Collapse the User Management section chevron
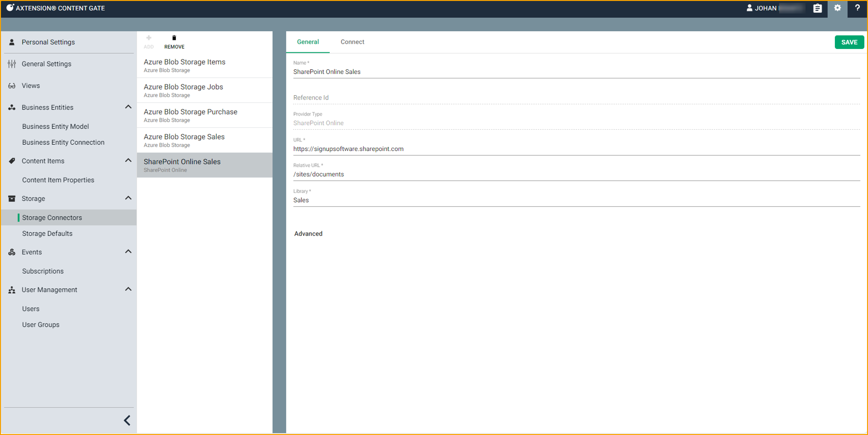This screenshot has height=435, width=868. tap(128, 289)
